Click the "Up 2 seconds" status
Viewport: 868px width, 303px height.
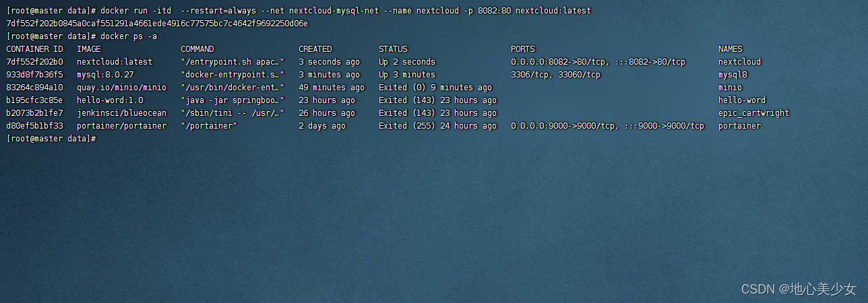tap(407, 62)
